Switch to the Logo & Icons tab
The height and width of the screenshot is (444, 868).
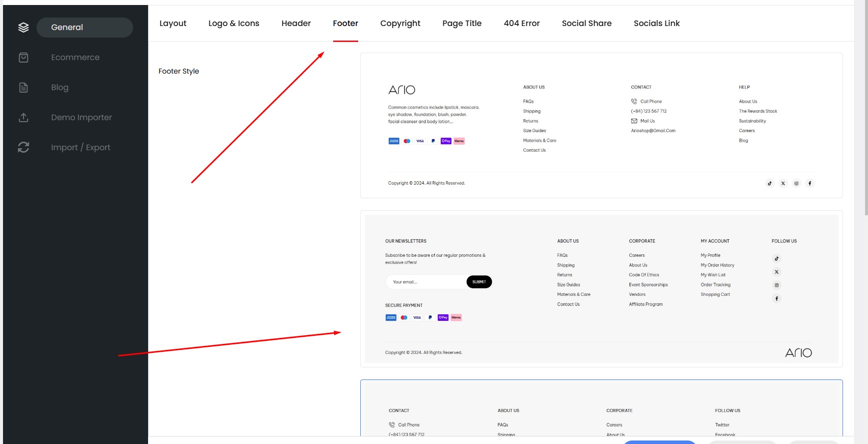point(234,24)
